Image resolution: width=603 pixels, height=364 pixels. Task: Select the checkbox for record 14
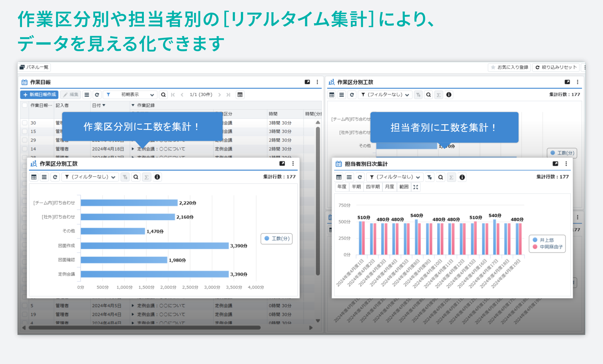click(25, 149)
